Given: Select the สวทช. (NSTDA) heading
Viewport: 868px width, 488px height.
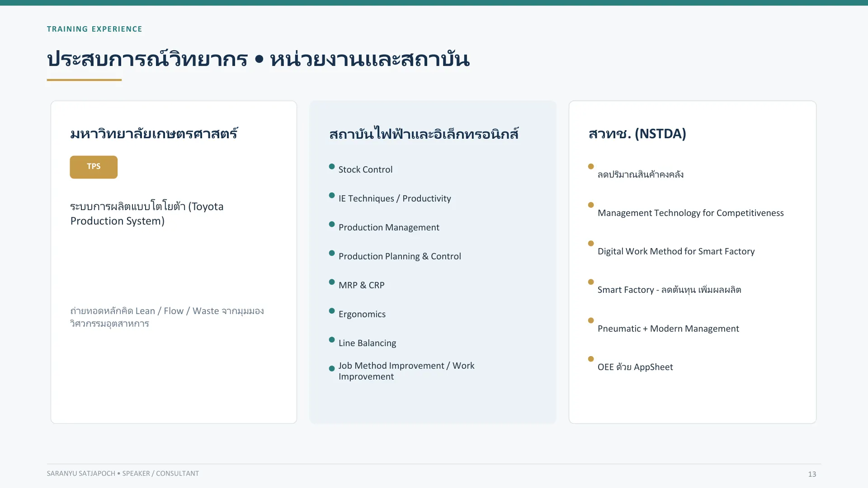Looking at the screenshot, I should coord(637,133).
